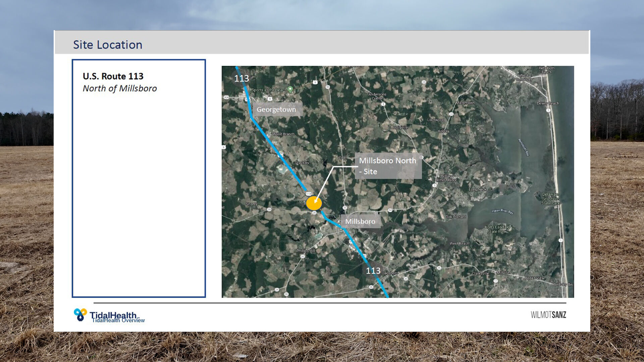This screenshot has width=644, height=362.
Task: Click the top 113 route label
Action: tap(241, 78)
